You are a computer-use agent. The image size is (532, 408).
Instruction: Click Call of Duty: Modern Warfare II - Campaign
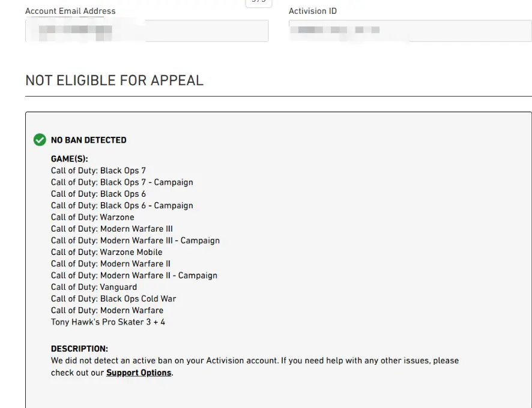point(134,275)
